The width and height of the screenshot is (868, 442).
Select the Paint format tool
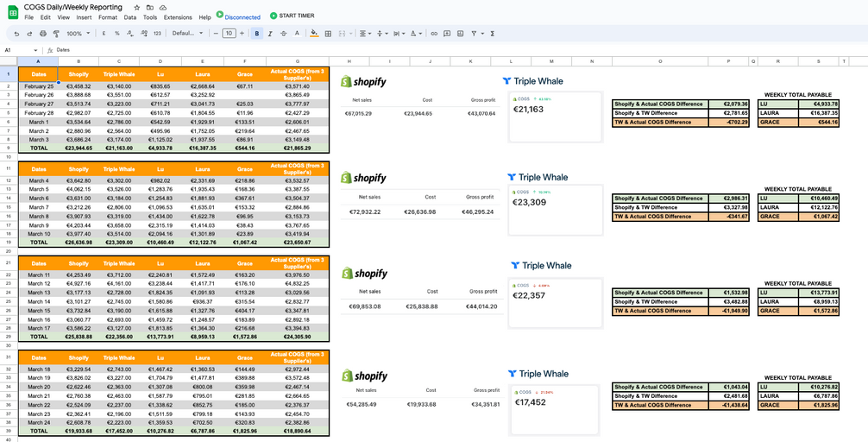[56, 34]
